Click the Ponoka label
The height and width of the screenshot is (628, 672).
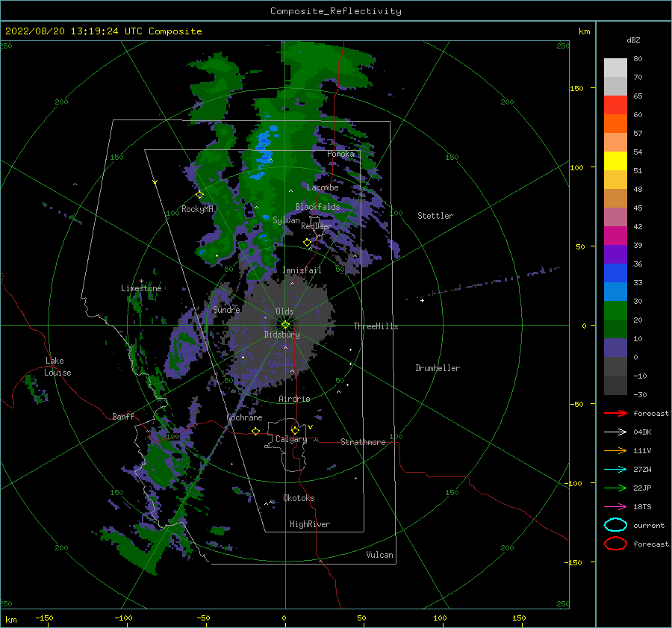coord(340,154)
